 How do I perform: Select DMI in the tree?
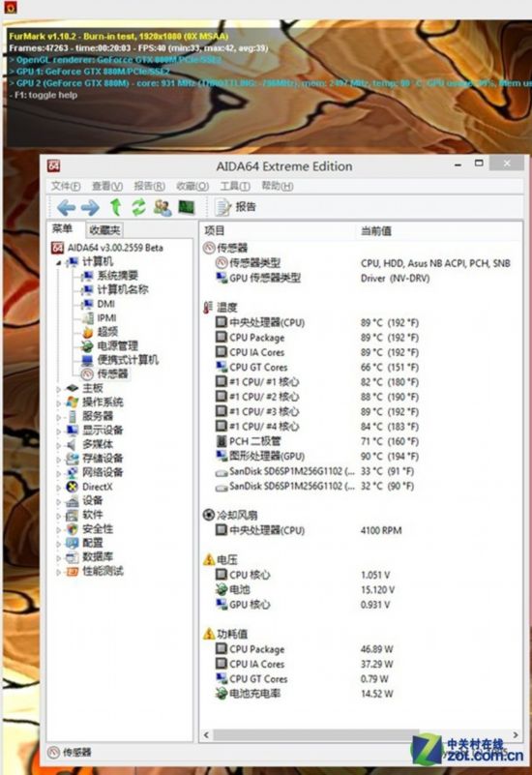(x=105, y=304)
